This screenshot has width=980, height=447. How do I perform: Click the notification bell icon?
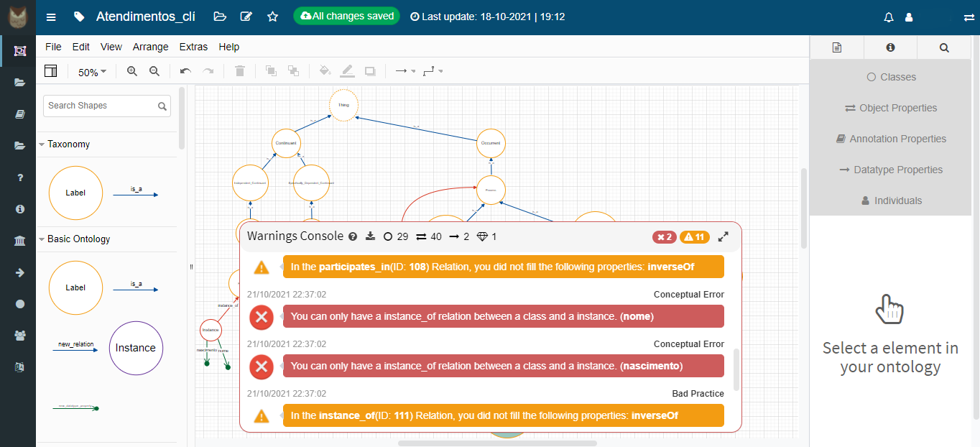(x=889, y=17)
